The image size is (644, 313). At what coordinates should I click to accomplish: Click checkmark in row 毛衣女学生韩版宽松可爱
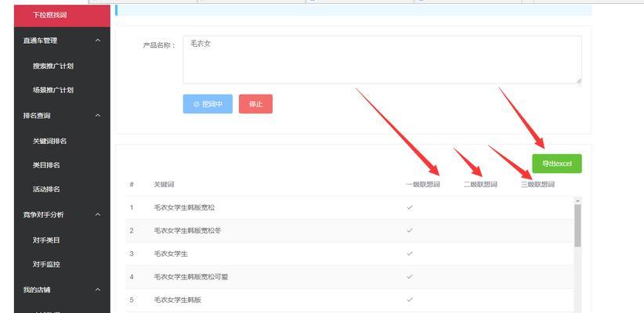point(410,277)
